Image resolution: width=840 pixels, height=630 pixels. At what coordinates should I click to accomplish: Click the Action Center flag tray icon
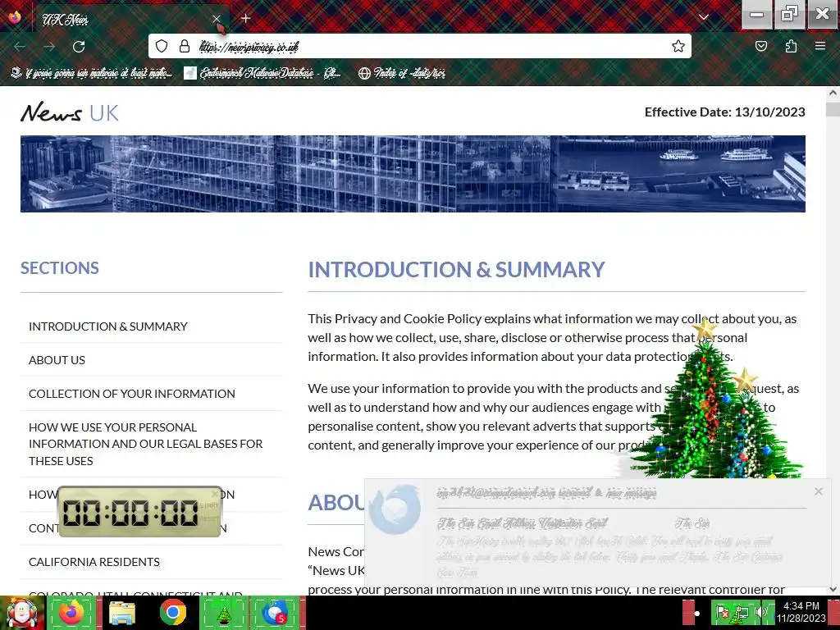pos(722,612)
